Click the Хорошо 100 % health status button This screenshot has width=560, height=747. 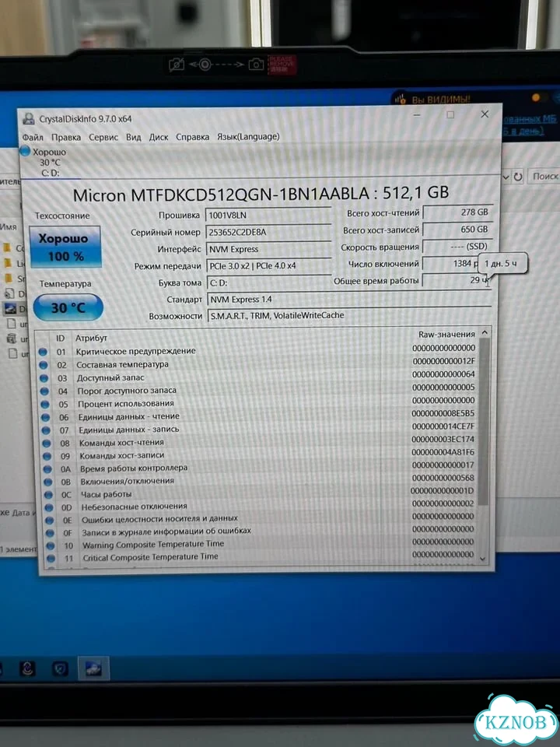[65, 247]
